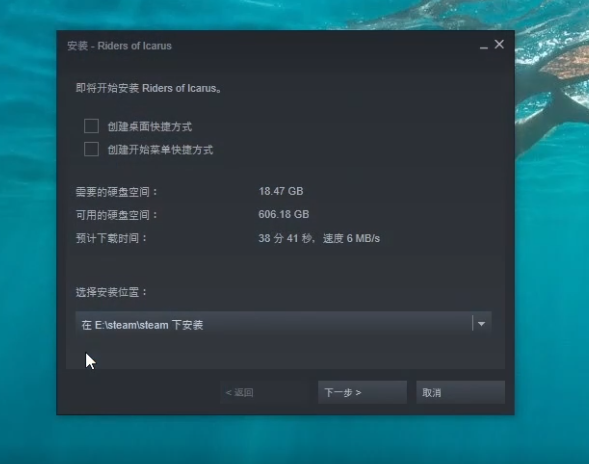Viewport: 589px width, 464px height.
Task: Enable the 创建桌面快捷方式 checkbox
Action: [x=91, y=126]
